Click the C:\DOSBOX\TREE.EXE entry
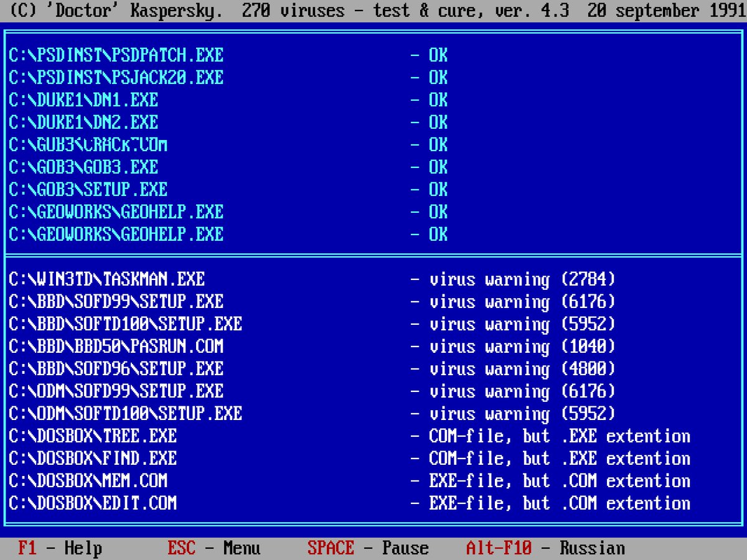The width and height of the screenshot is (747, 560). (93, 436)
